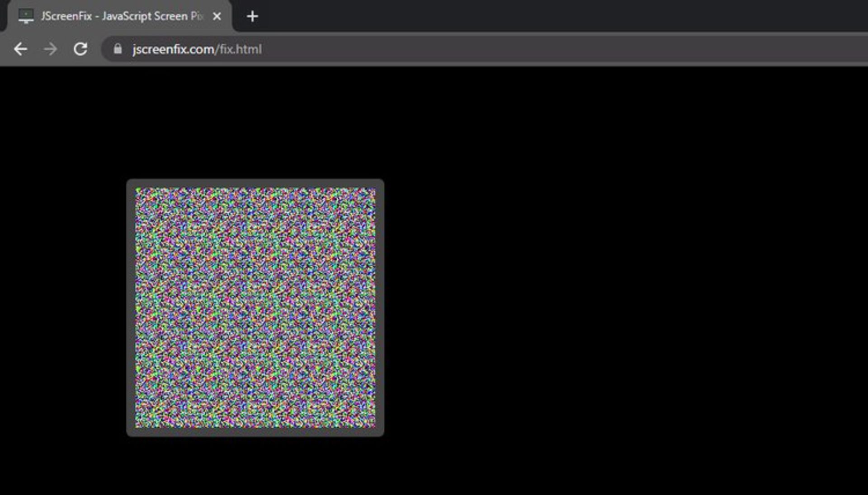Click the refresh icon next to forward arrow
Image resolution: width=868 pixels, height=495 pixels.
click(x=81, y=49)
